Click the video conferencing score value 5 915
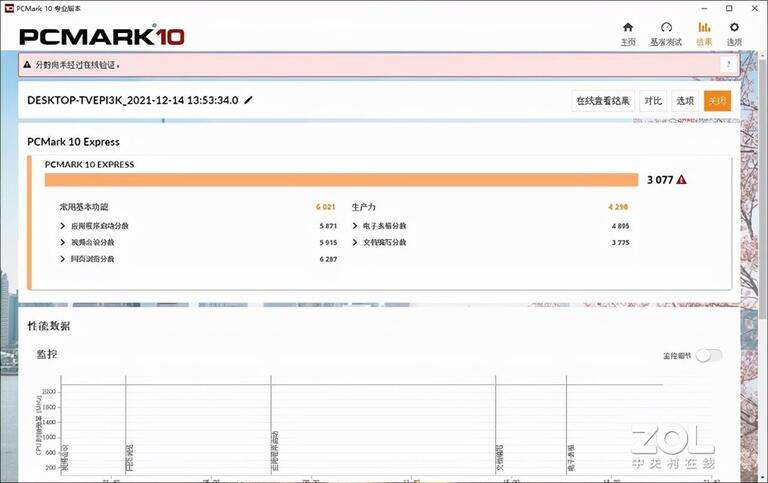The height and width of the screenshot is (483, 768). (x=328, y=242)
